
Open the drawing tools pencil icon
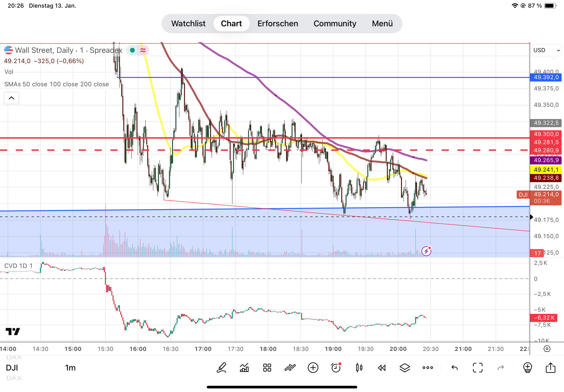tap(221, 368)
